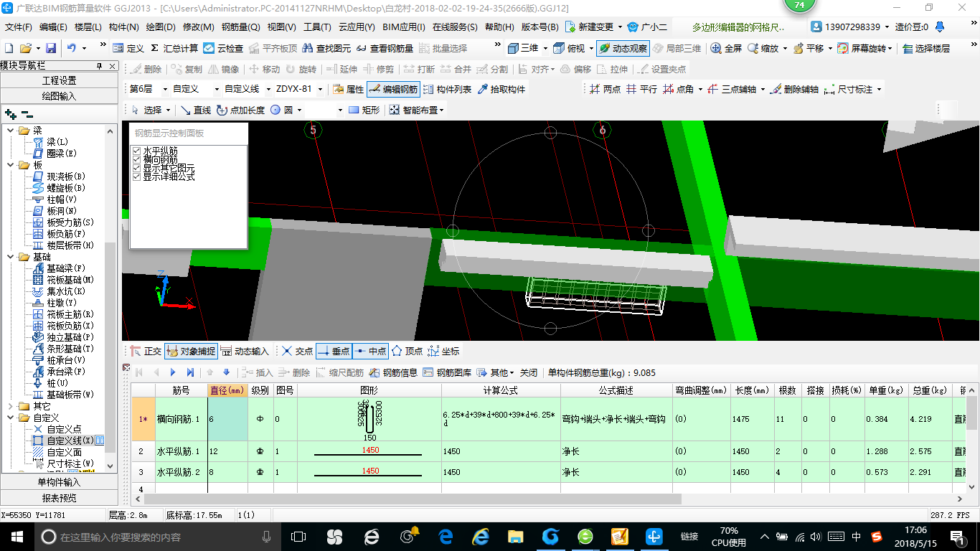Select the 矩形 rectangle drawing tool
Image resolution: width=980 pixels, height=551 pixels.
pyautogui.click(x=364, y=110)
